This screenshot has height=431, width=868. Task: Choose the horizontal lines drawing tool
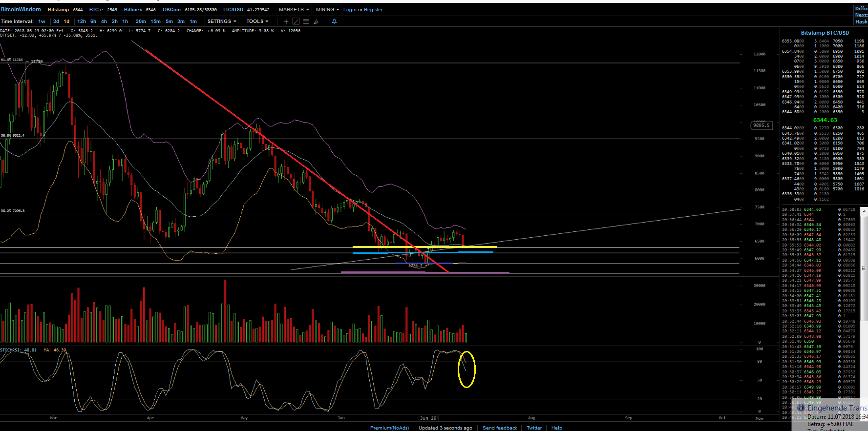point(306,21)
